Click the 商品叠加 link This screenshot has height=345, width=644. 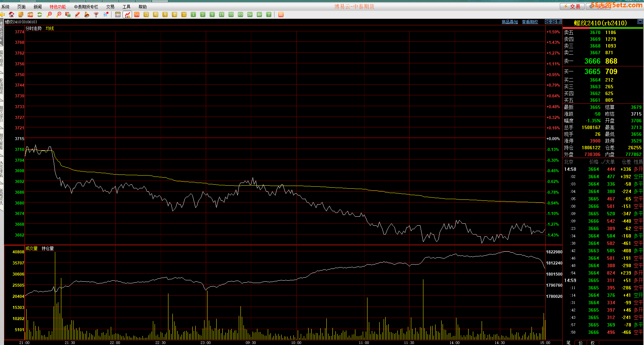[x=510, y=22]
